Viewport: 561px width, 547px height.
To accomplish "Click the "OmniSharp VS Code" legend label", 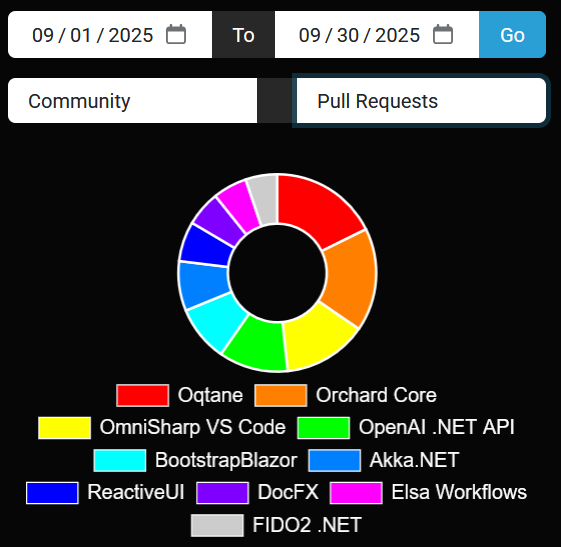I will tap(193, 427).
